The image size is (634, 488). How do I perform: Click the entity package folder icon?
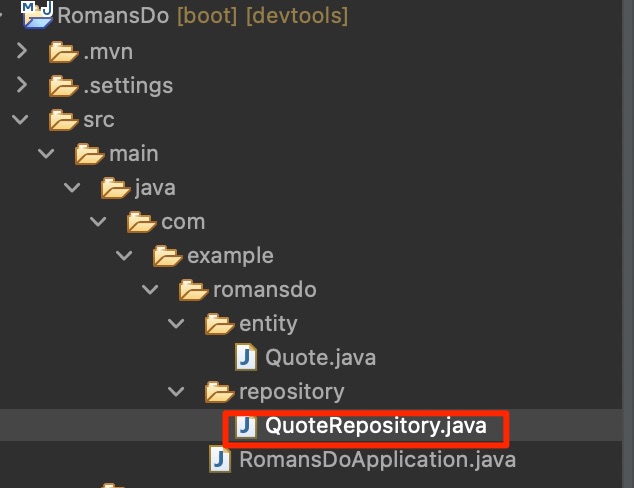[x=220, y=324]
